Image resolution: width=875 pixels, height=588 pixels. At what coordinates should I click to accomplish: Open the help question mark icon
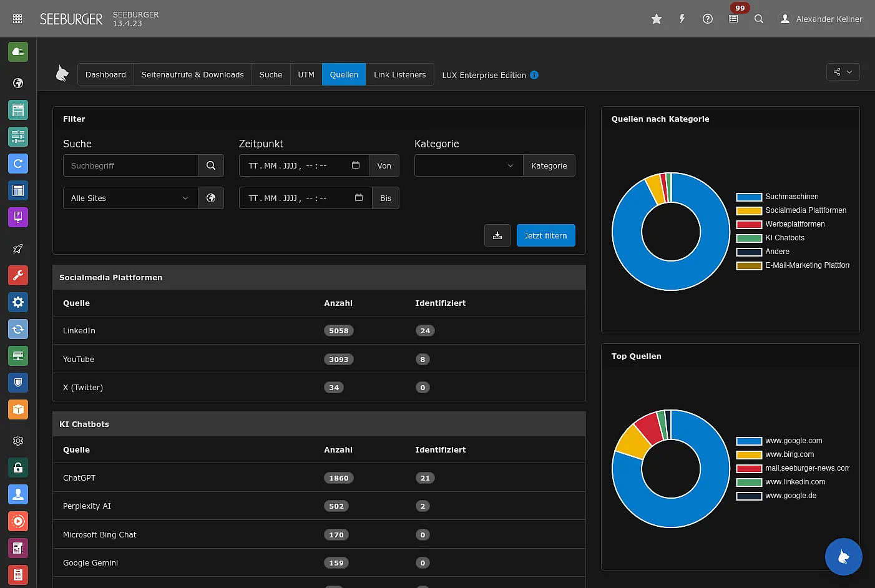pyautogui.click(x=708, y=19)
